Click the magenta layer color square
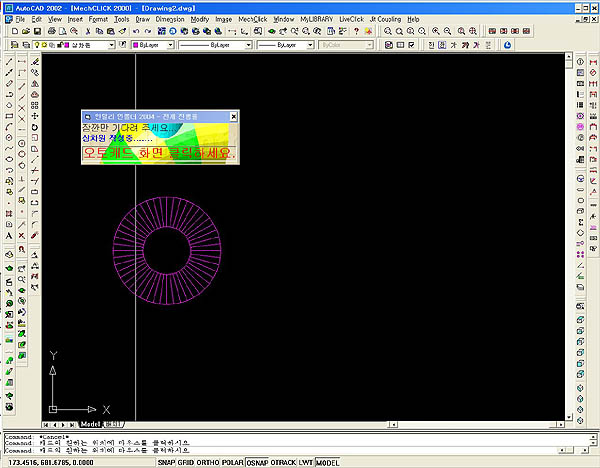 pos(67,45)
